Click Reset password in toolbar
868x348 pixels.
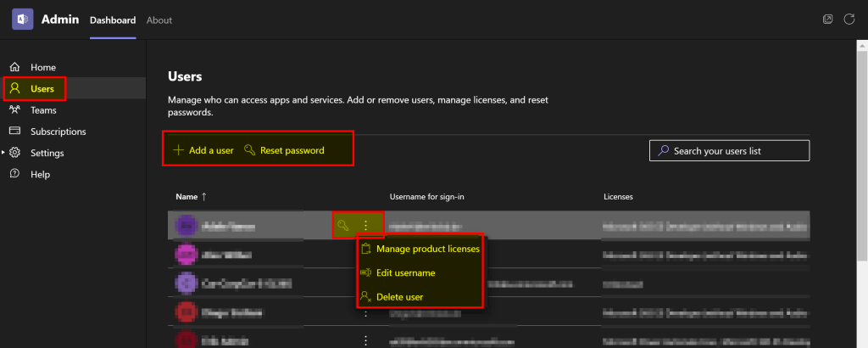point(284,150)
